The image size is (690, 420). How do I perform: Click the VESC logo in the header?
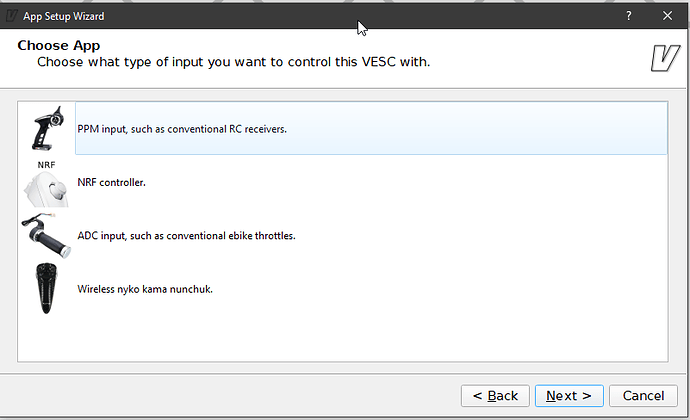tap(664, 59)
